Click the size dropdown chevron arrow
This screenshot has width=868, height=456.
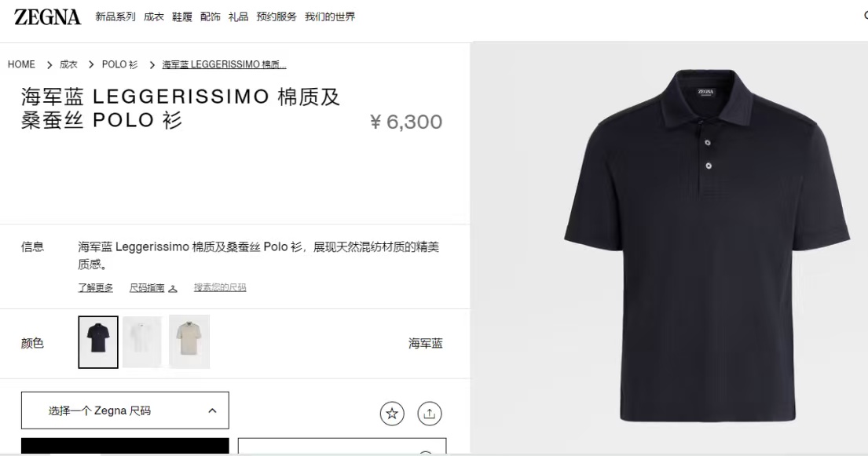(x=212, y=410)
